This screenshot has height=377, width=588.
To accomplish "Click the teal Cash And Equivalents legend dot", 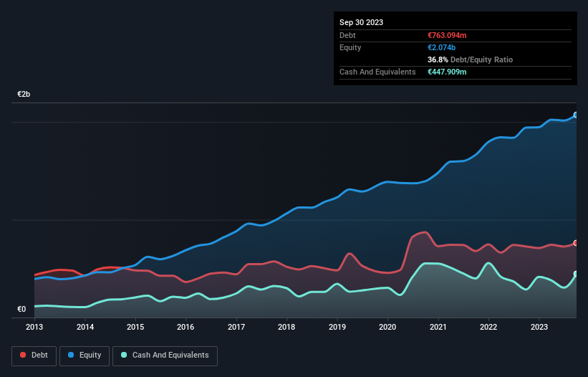I will (124, 355).
